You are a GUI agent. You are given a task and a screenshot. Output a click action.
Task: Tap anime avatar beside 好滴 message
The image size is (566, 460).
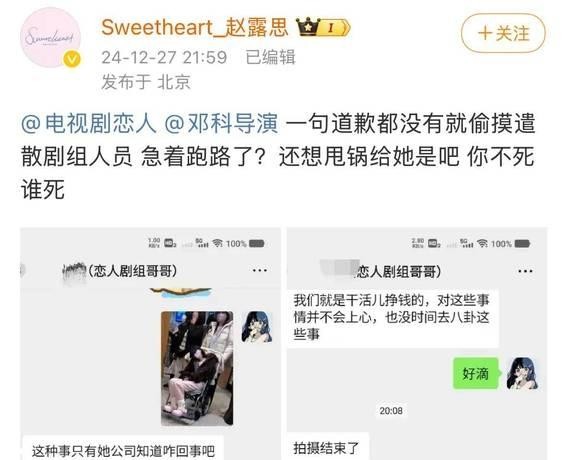coord(522,373)
